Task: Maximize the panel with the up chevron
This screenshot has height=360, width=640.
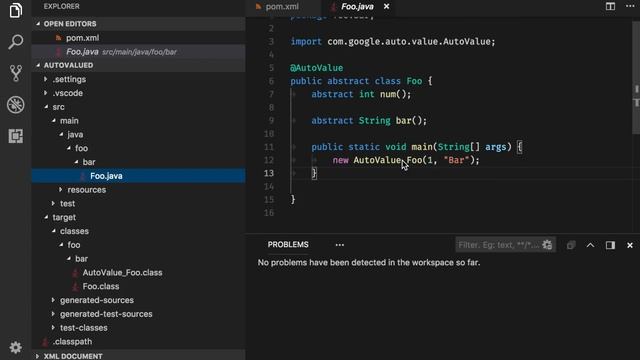Action: (x=590, y=245)
